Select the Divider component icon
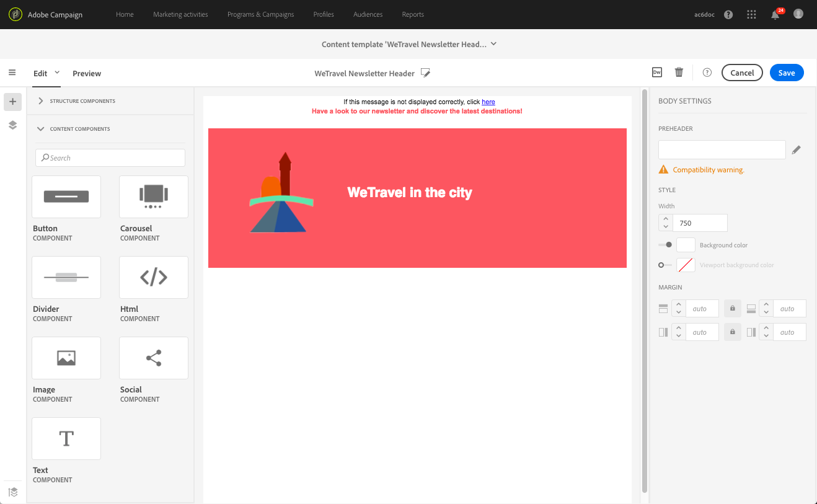The width and height of the screenshot is (817, 504). coord(66,277)
